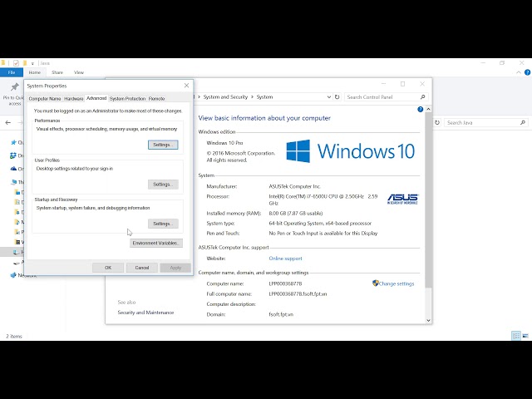The image size is (532, 399).
Task: Open the Remote tab
Action: pos(156,99)
